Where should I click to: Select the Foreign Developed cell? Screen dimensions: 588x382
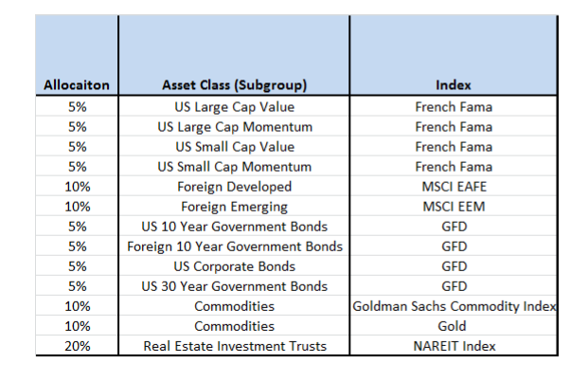235,187
